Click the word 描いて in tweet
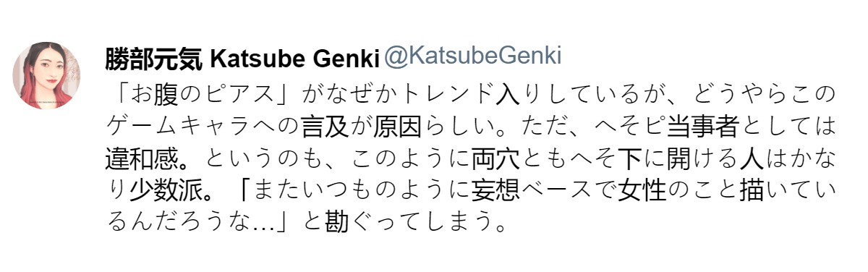The height and width of the screenshot is (272, 868). click(779, 190)
